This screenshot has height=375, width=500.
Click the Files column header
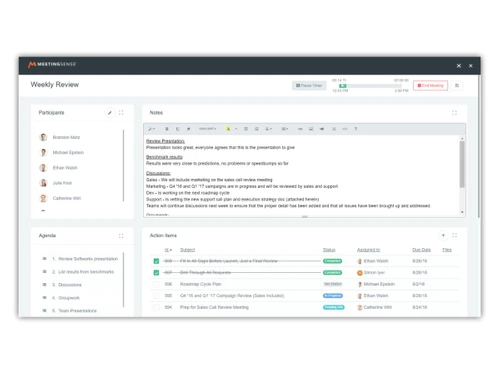(447, 250)
